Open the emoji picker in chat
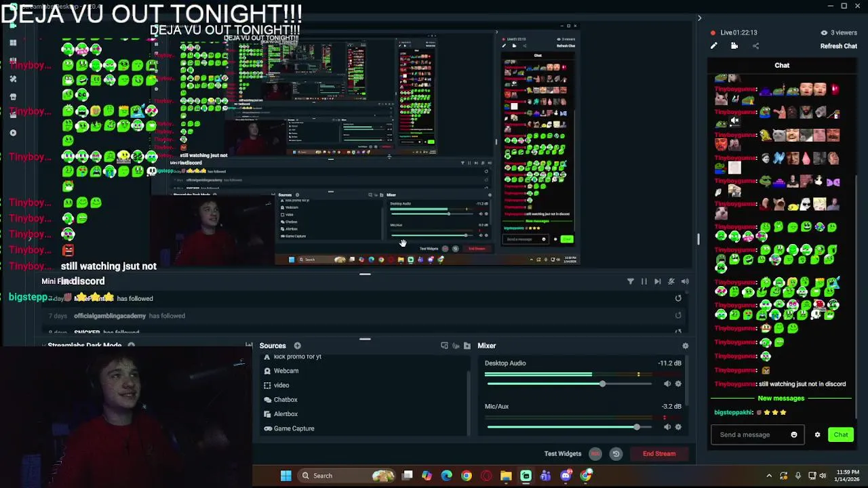This screenshot has width=868, height=488. pos(794,434)
